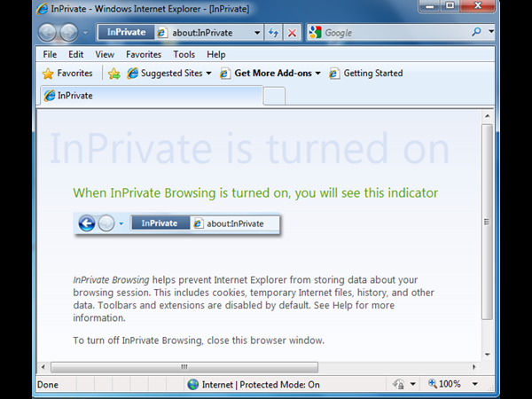Open the Help menu

216,55
